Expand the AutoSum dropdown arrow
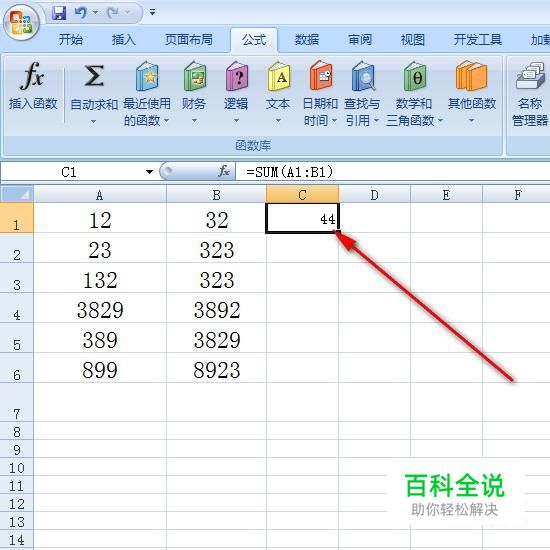This screenshot has height=550, width=550. [x=93, y=121]
